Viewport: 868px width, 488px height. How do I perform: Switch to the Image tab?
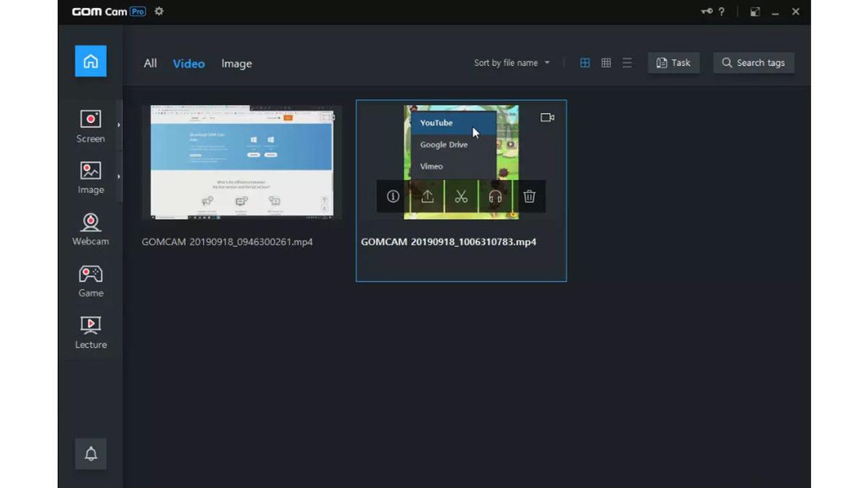[x=237, y=63]
